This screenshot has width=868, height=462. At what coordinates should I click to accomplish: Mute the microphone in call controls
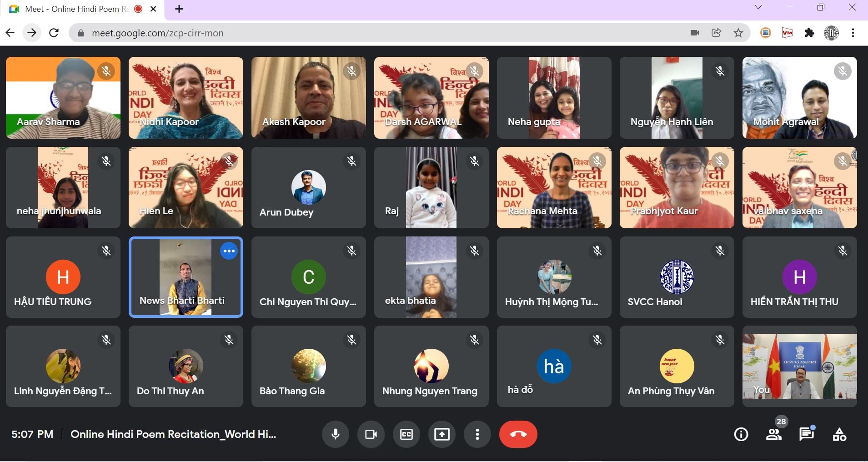336,434
